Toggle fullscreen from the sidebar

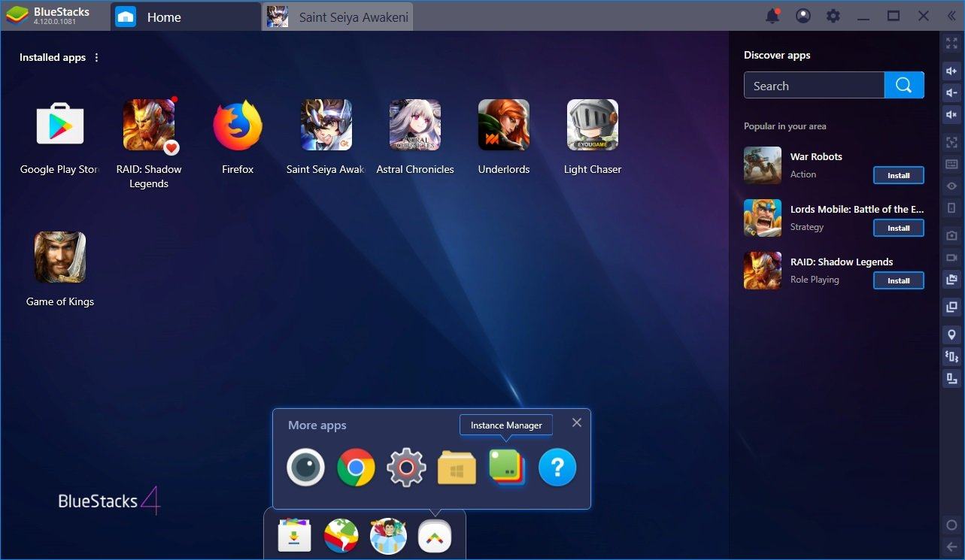951,44
